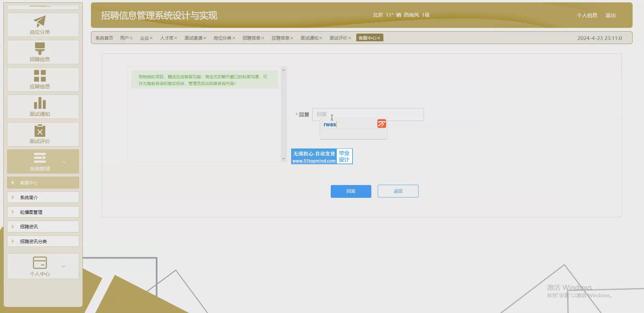Close the 企业 tab
This screenshot has height=313, width=644.
(151, 38)
